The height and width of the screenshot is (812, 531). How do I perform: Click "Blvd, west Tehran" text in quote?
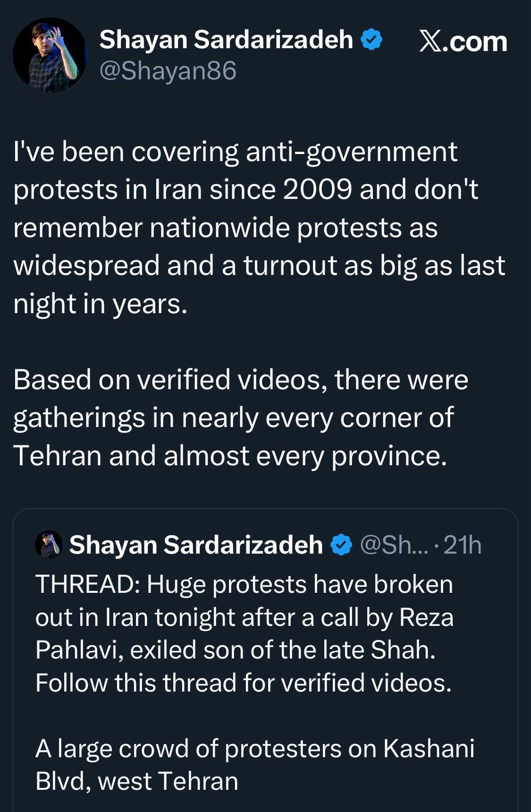pos(137,781)
